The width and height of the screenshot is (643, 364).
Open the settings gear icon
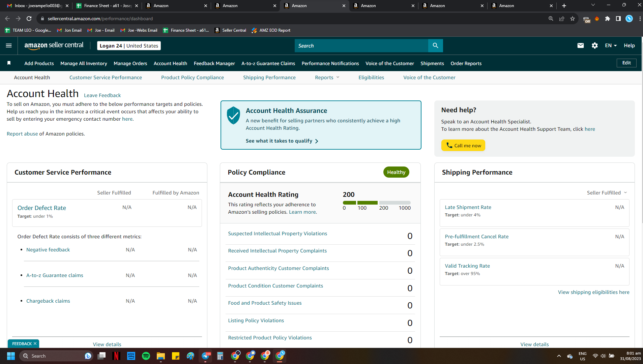coord(595,45)
